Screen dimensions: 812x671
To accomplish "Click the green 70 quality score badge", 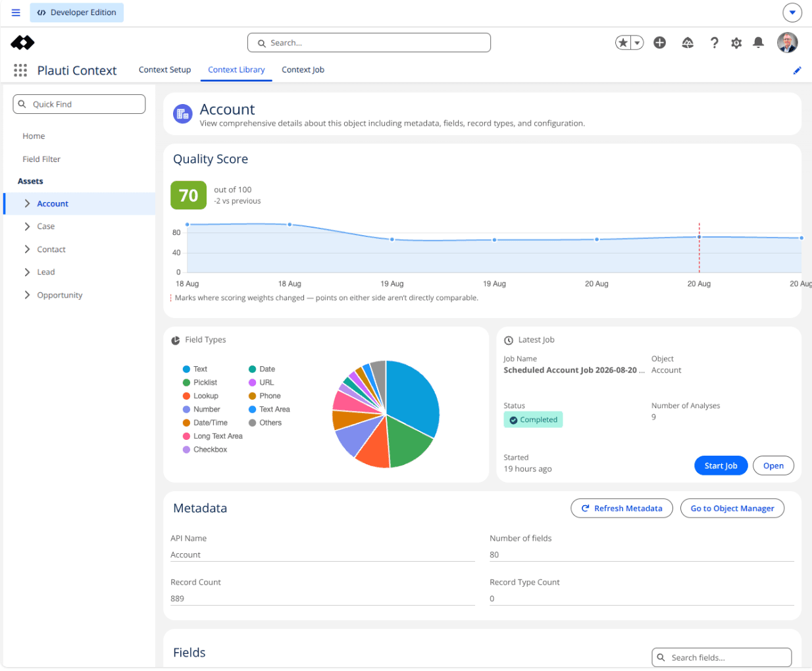I will click(188, 196).
